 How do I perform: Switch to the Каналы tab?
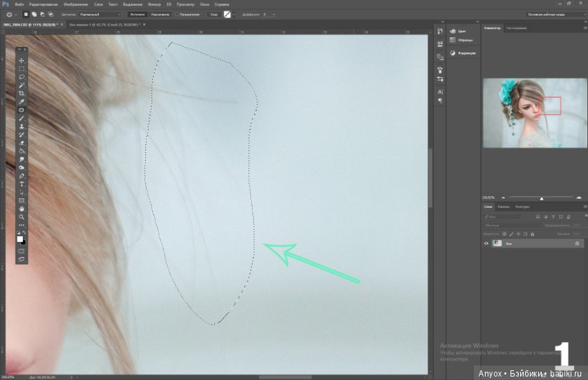[504, 207]
